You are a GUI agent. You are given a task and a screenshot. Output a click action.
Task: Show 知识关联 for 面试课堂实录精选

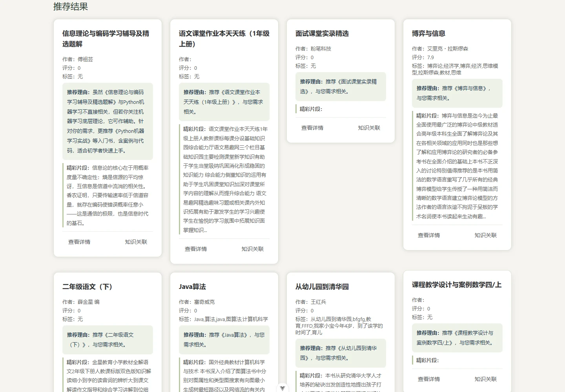(369, 128)
